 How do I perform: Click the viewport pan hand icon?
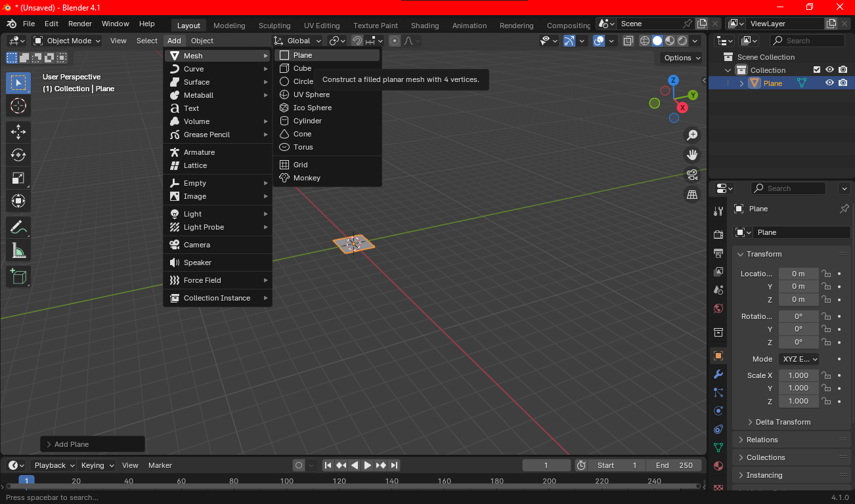tap(692, 155)
